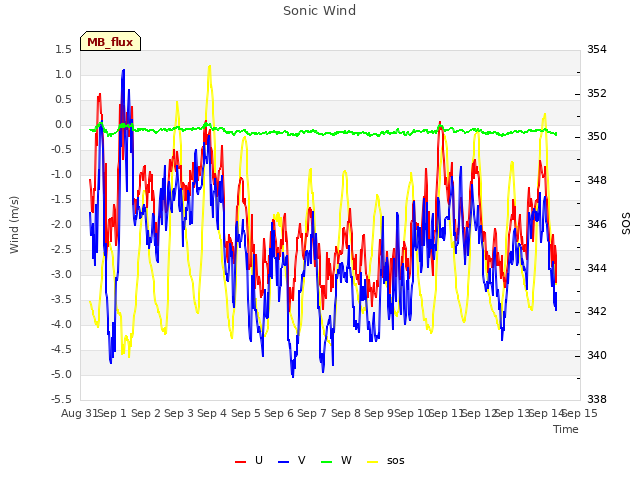Viewport: 640px width, 480px height.
Task: Select the Sep 15 date tick label
Action: coord(580,413)
